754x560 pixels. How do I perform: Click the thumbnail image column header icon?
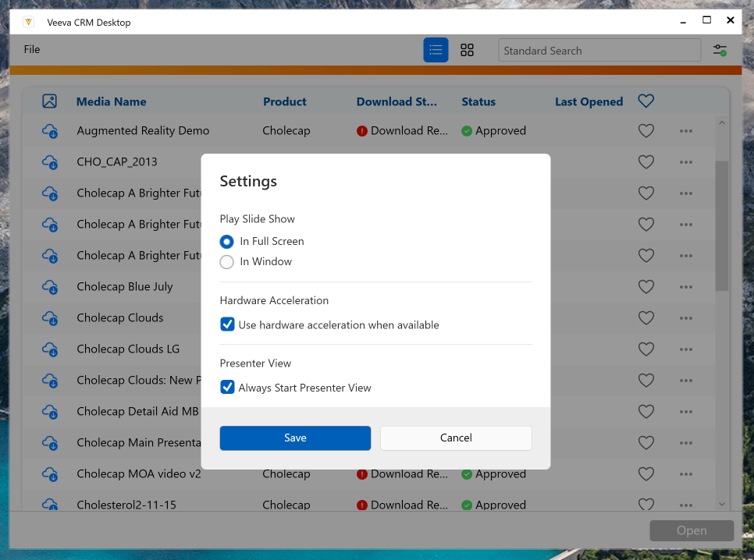(x=50, y=101)
